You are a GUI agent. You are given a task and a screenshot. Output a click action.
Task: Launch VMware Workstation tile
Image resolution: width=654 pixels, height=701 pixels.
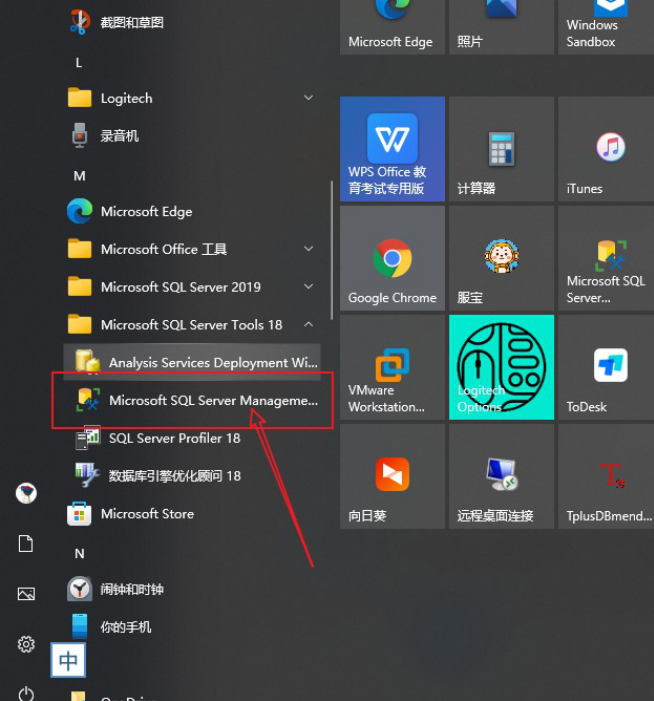392,367
